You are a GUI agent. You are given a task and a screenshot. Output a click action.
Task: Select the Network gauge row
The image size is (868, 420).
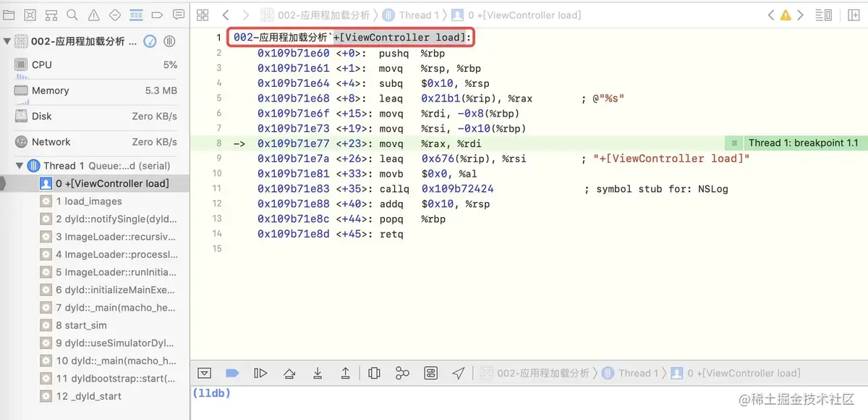point(95,143)
